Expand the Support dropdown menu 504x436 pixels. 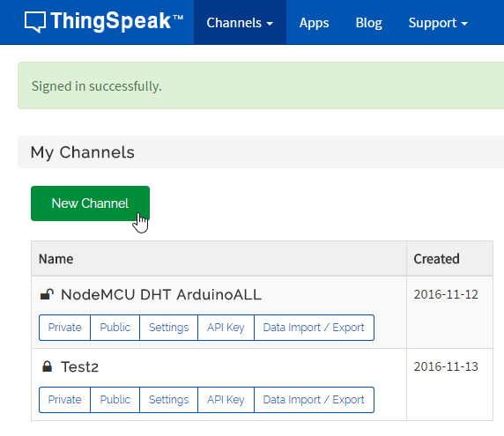click(x=438, y=23)
